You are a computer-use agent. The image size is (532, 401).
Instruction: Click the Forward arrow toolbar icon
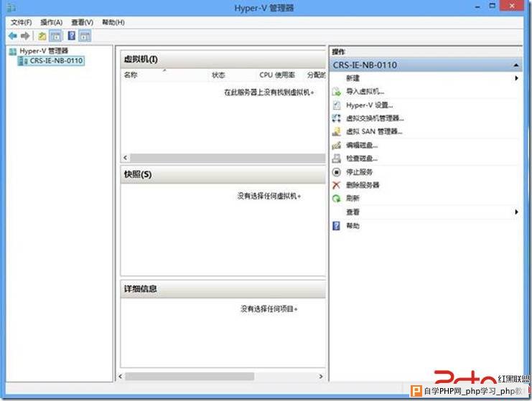(x=25, y=36)
